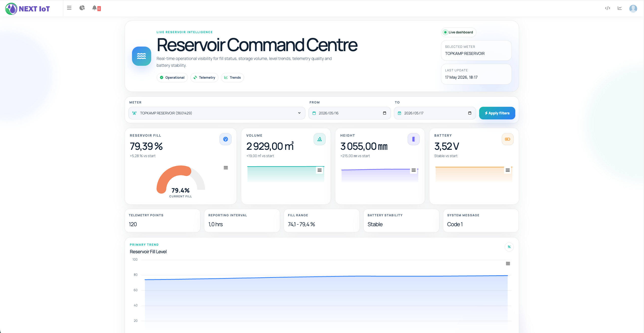Click the Battery icon
Image resolution: width=644 pixels, height=333 pixels.
tap(507, 139)
